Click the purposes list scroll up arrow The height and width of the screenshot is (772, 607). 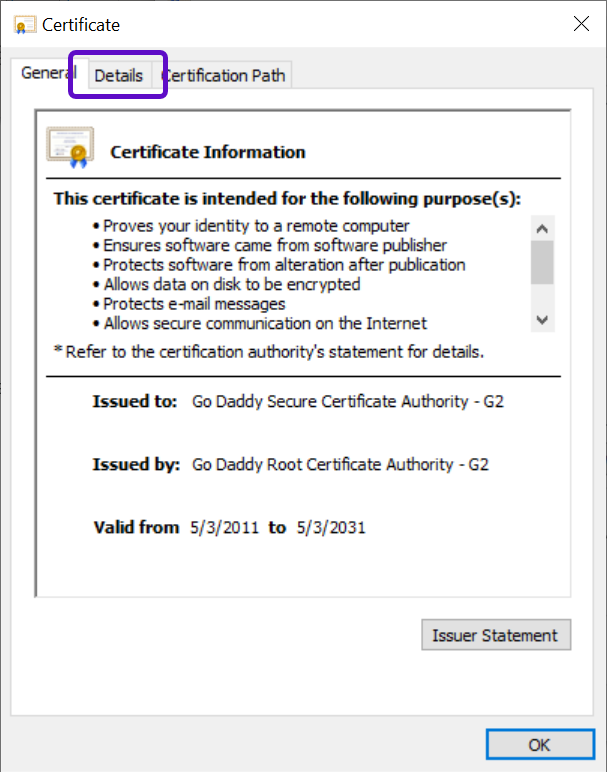tap(542, 228)
